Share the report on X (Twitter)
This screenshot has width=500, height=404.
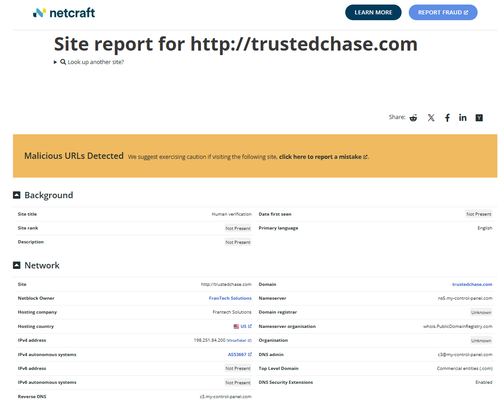point(431,118)
